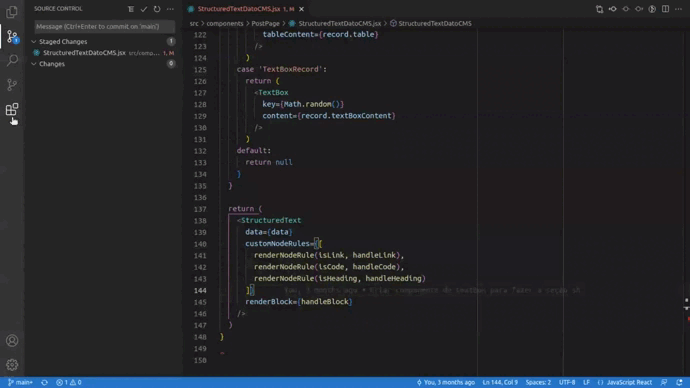The width and height of the screenshot is (690, 388).
Task: Click 'TextBoxRecord' string on line 125
Action: pos(290,70)
